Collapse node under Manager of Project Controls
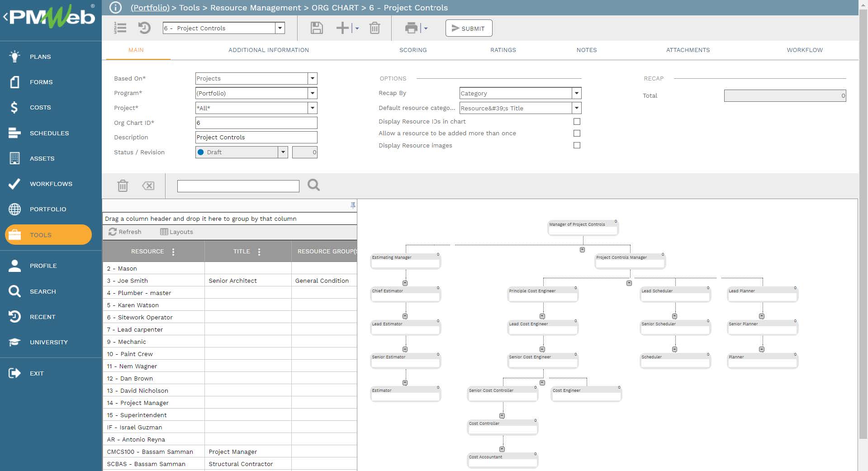This screenshot has width=868, height=471. pos(582,250)
